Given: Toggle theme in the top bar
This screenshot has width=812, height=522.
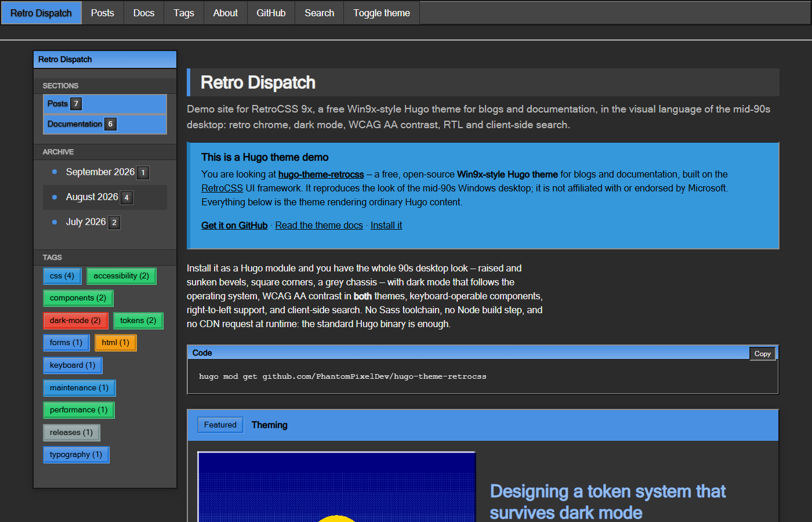Looking at the screenshot, I should tap(382, 13).
